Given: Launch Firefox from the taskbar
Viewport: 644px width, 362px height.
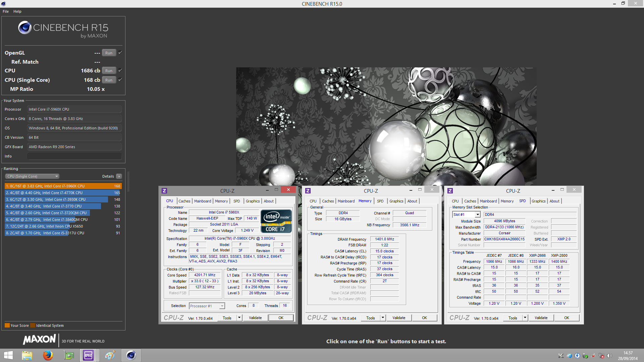Looking at the screenshot, I should coord(48,355).
